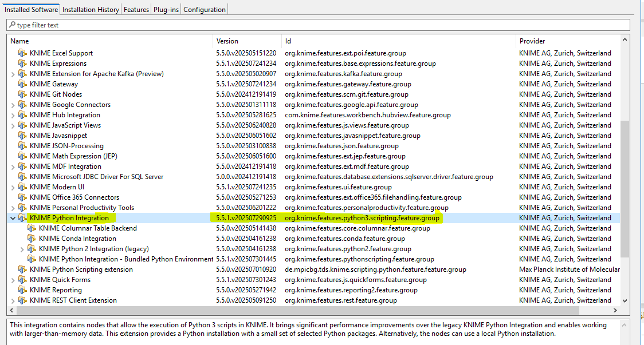This screenshot has height=345, width=644.
Task: Click the KNIME Git Nodes feature icon
Action: [22, 94]
